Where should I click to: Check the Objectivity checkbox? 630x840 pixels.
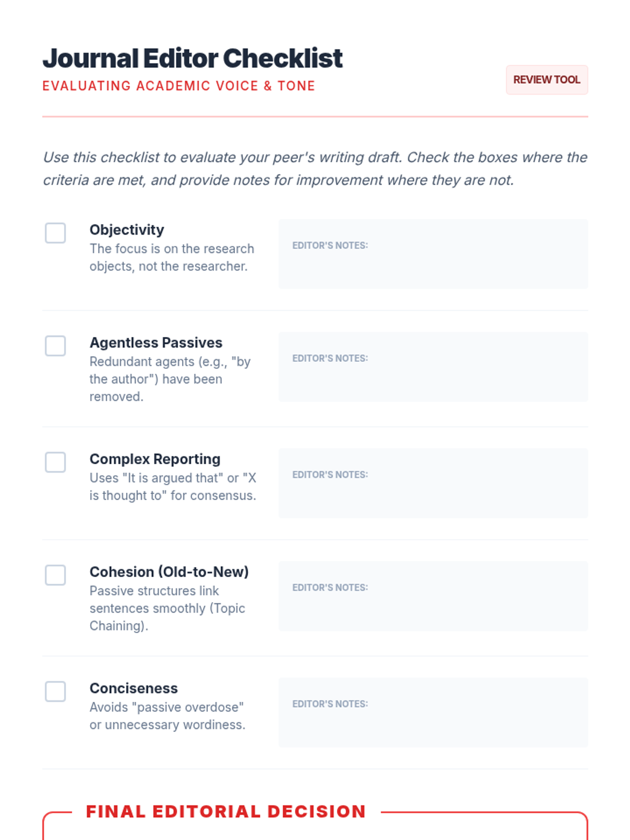(x=55, y=233)
